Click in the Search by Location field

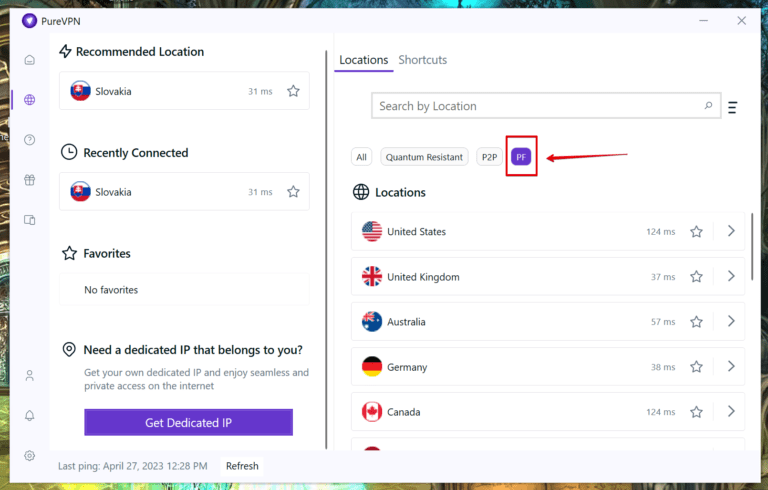coord(546,105)
